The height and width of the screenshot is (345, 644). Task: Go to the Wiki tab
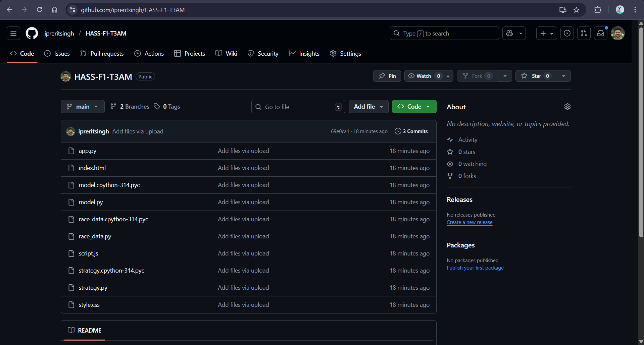click(x=226, y=54)
